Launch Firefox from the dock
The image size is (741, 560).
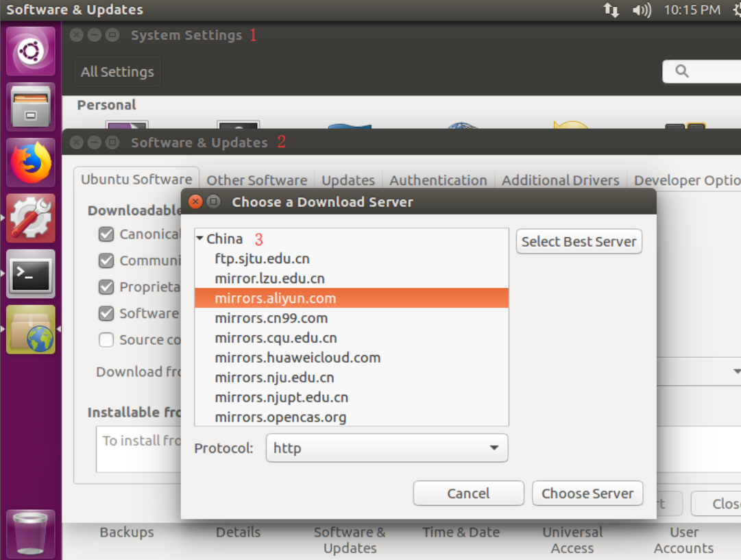click(x=31, y=162)
